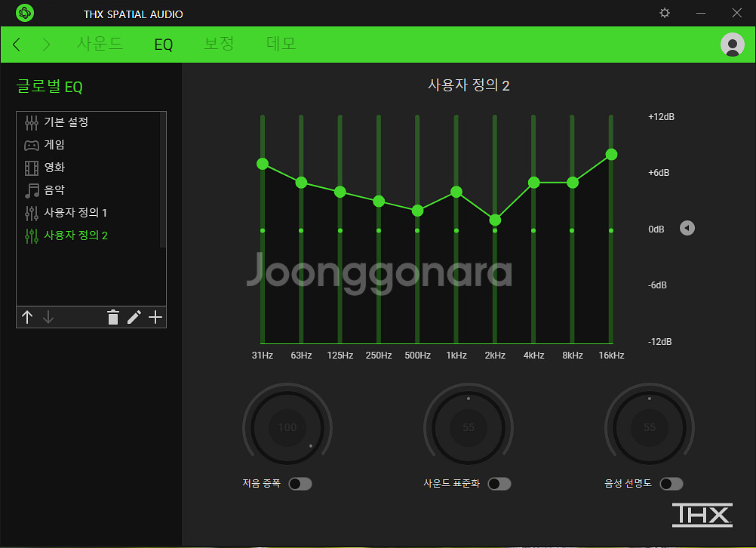
Task: Click the THX SPATIAL AUDIO title text
Action: pyautogui.click(x=133, y=14)
